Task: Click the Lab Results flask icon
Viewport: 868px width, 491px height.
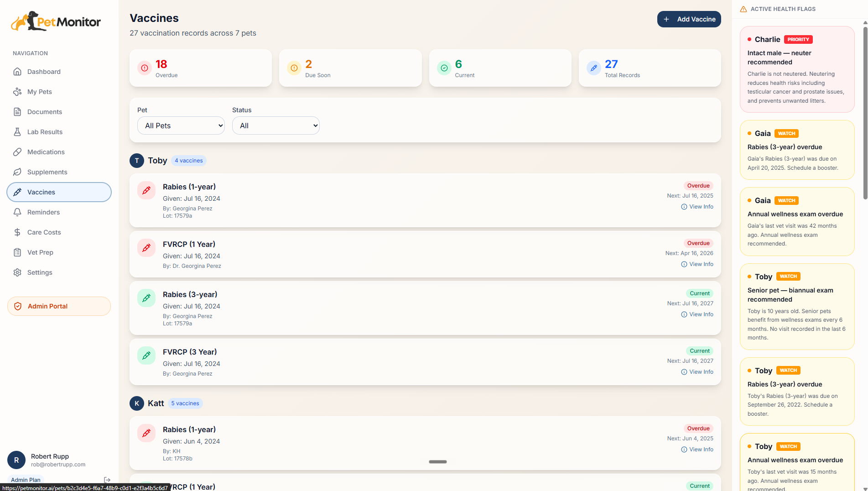Action: coord(17,132)
